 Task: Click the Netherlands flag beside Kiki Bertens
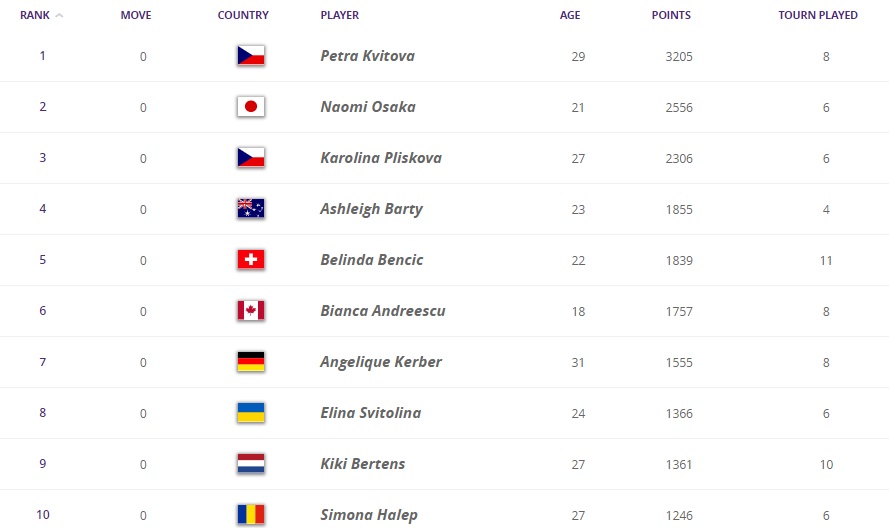tap(251, 464)
